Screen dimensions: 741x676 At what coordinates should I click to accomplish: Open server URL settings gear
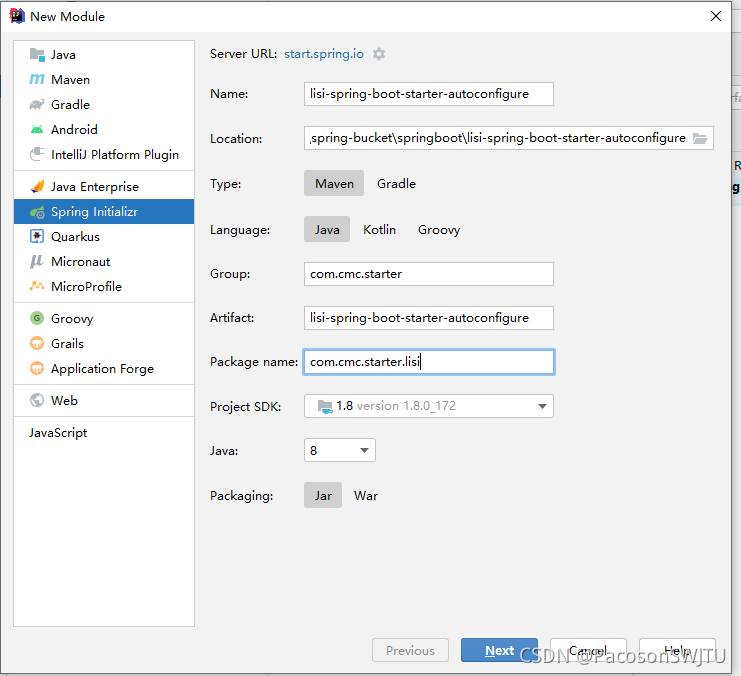coord(379,54)
